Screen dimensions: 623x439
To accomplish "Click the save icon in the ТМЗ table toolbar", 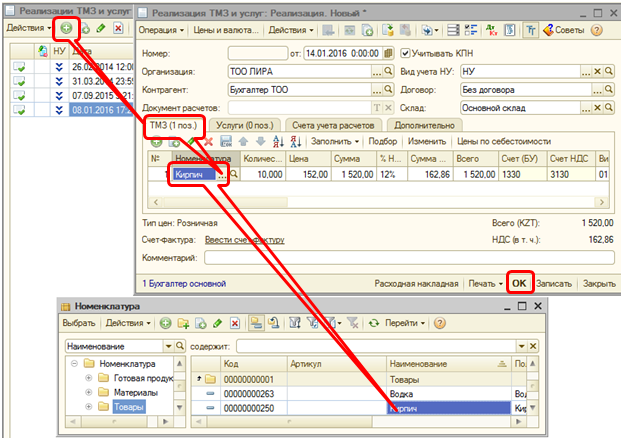I will click(x=226, y=141).
